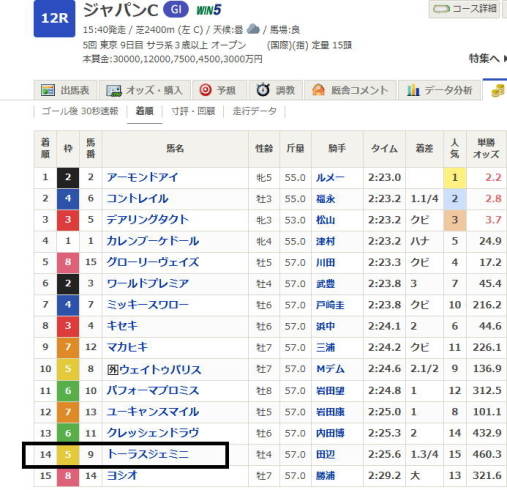Open the コース詳細 button
Image resolution: width=507 pixels, height=490 pixels.
point(465,9)
